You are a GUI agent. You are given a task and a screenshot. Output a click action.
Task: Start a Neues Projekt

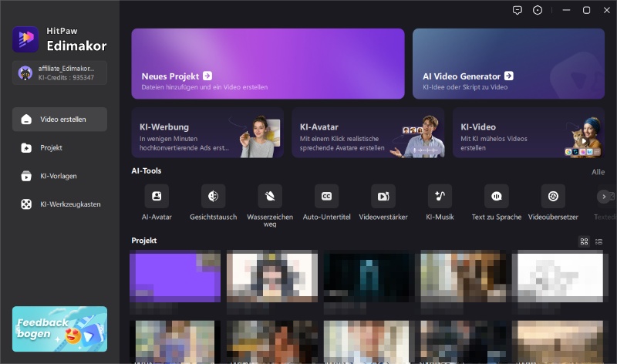tap(268, 64)
